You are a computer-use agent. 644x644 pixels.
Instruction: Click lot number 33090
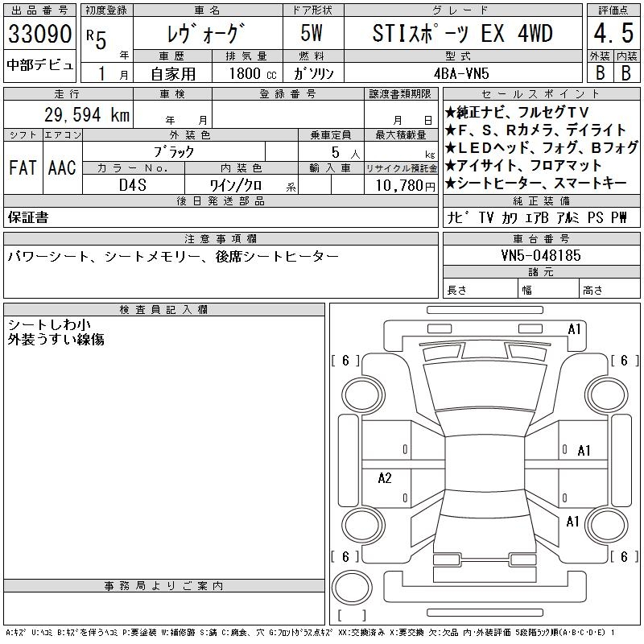coord(39,34)
